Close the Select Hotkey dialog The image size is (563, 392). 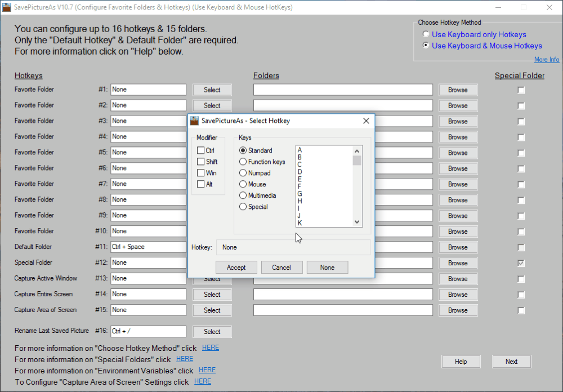pyautogui.click(x=366, y=121)
